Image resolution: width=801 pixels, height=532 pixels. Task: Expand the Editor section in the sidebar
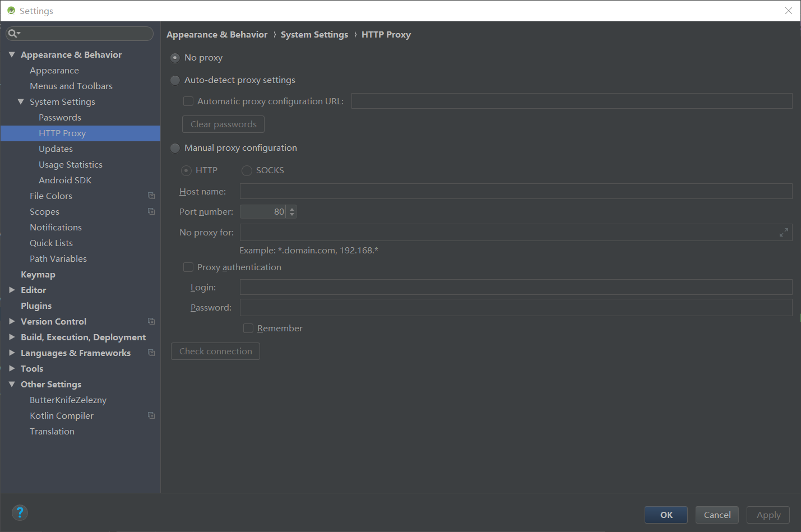click(12, 290)
